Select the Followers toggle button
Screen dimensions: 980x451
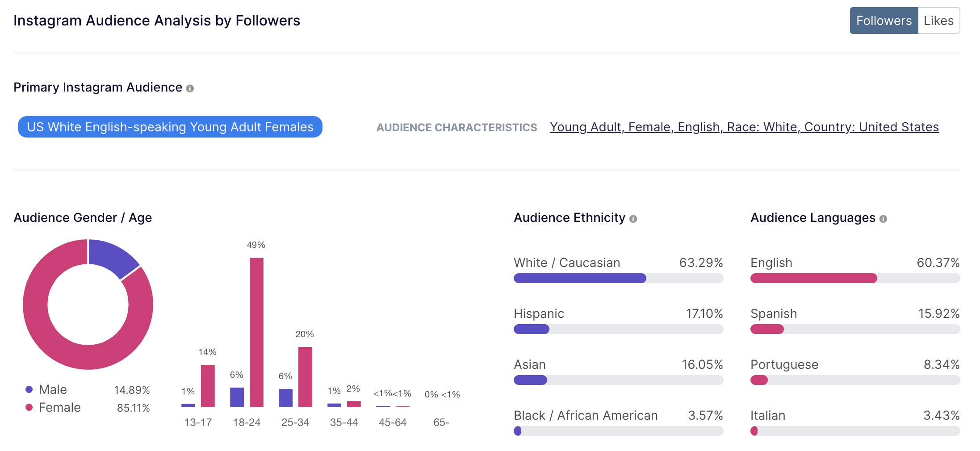(884, 21)
